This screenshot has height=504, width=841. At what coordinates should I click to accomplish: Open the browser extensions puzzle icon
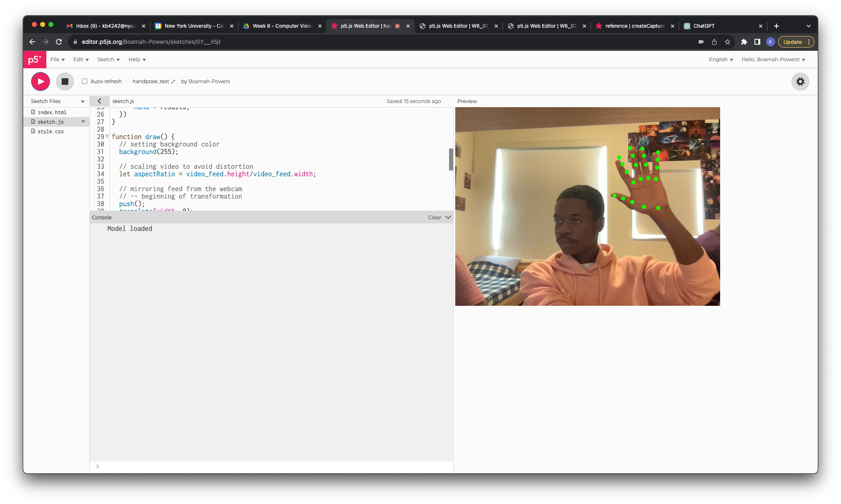[x=744, y=42]
